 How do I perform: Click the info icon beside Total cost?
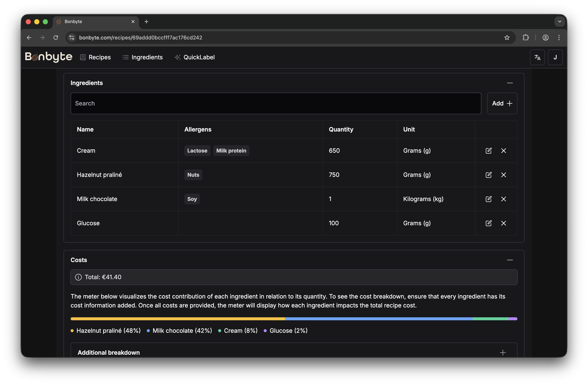pyautogui.click(x=78, y=277)
